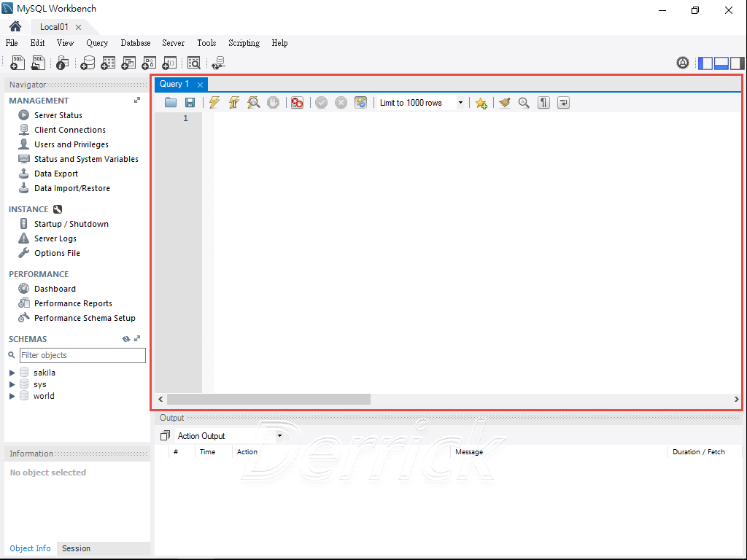The width and height of the screenshot is (747, 560).
Task: Create a new view icon
Action: (x=128, y=63)
